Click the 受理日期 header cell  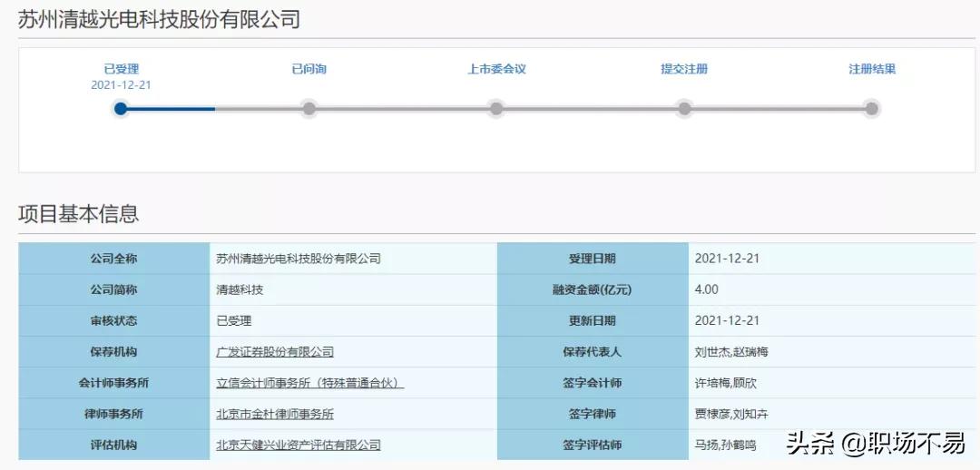pyautogui.click(x=593, y=259)
